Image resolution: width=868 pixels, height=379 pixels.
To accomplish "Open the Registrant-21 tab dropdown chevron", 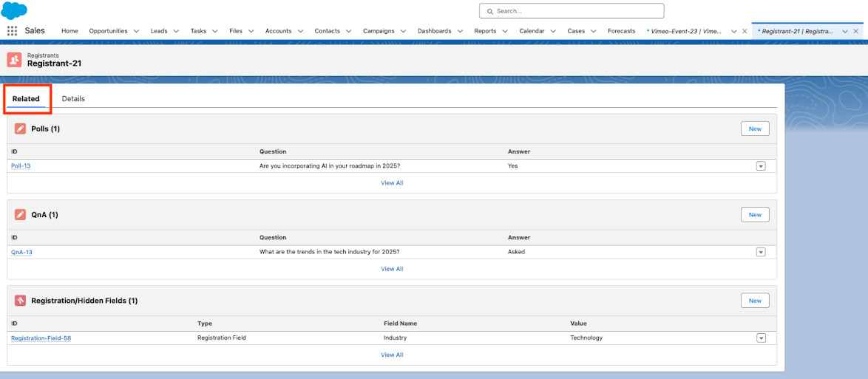I will (845, 32).
